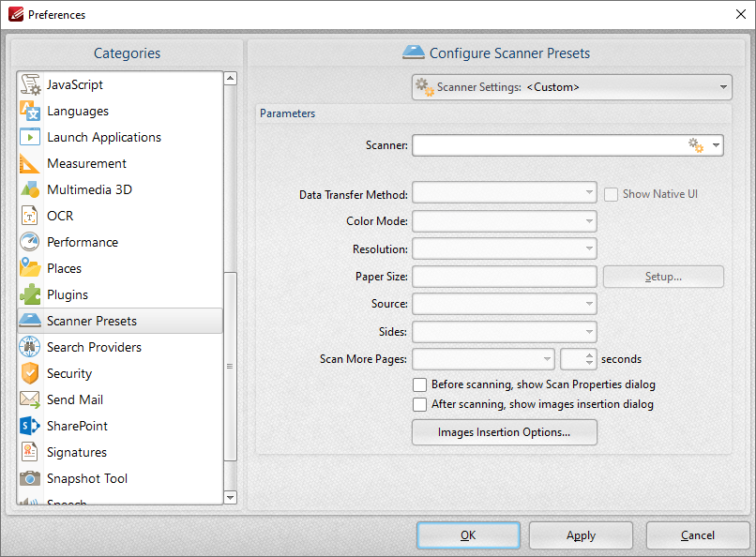Click the categories list scrollbar thumb
Image resolution: width=756 pixels, height=557 pixels.
231,367
